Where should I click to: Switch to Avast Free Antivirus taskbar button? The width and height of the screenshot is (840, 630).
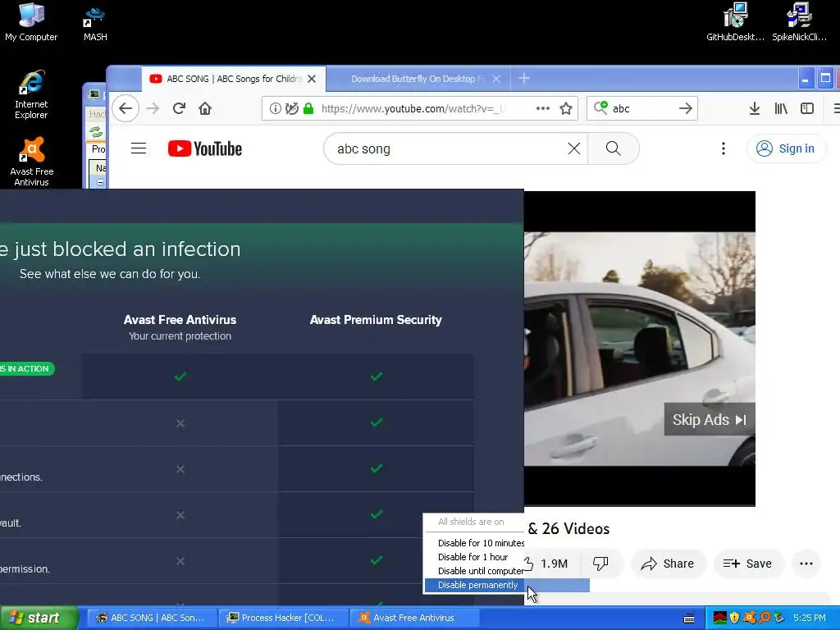pos(414,618)
